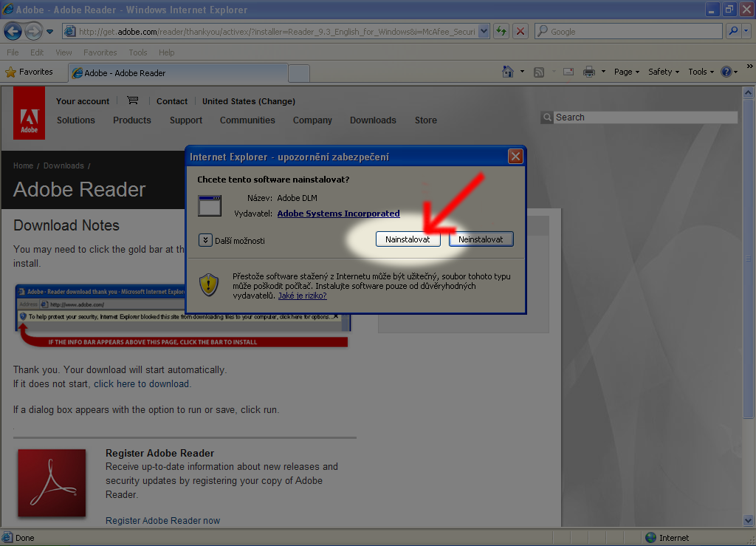Open the Downloads navigation item
756x546 pixels.
pyautogui.click(x=373, y=120)
